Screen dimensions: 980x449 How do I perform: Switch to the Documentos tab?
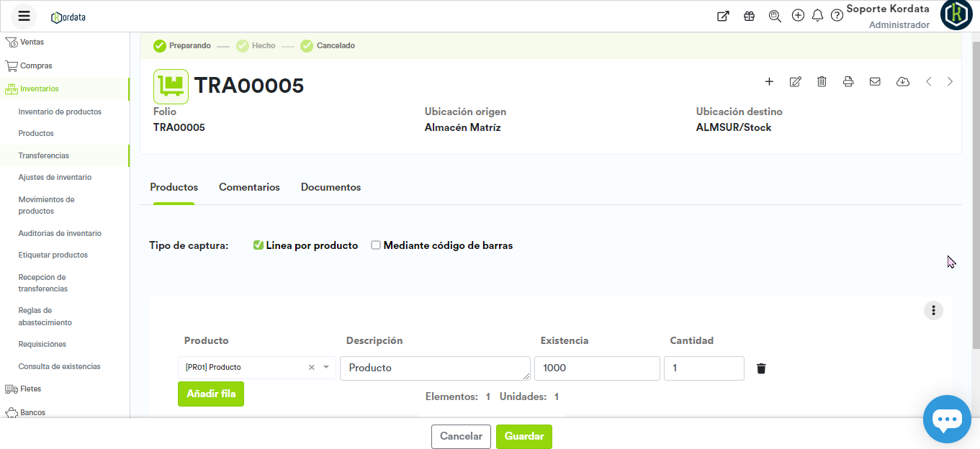tap(331, 187)
